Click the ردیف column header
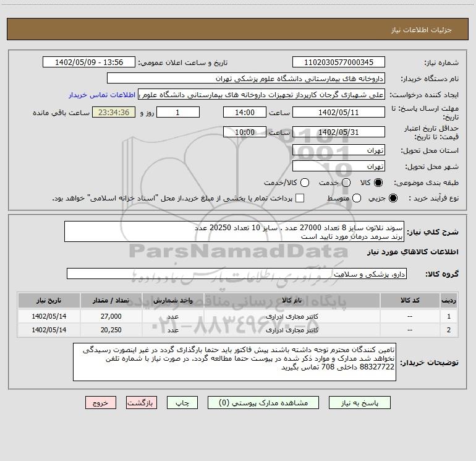 point(449,300)
